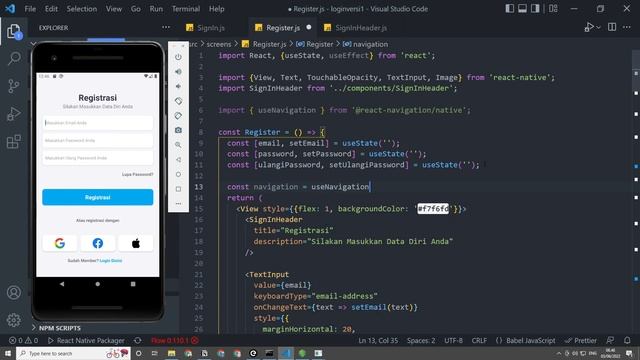The width and height of the screenshot is (640, 360).
Task: Open editor More Actions ellipsis
Action: (x=627, y=27)
